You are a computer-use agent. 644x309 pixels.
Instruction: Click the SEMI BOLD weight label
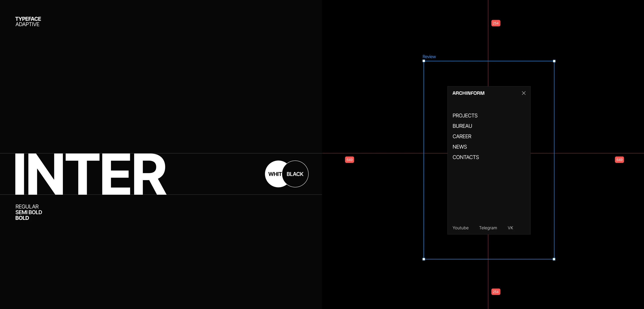click(28, 212)
